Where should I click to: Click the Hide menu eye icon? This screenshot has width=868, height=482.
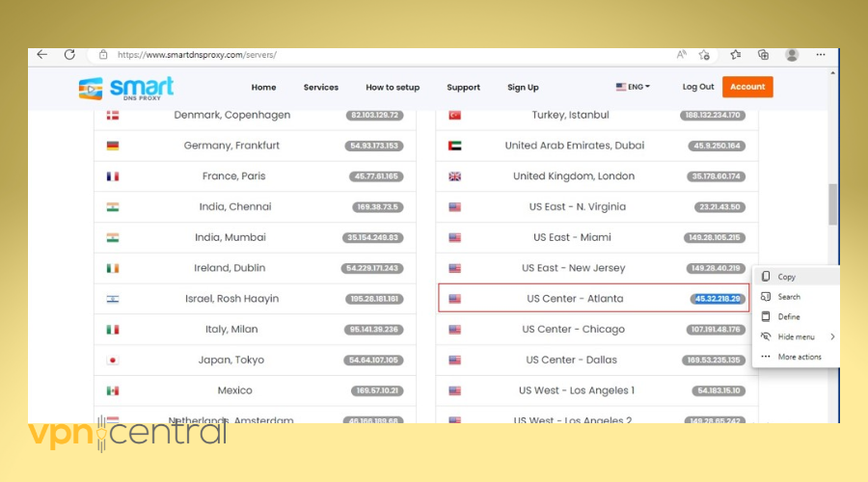[766, 336]
